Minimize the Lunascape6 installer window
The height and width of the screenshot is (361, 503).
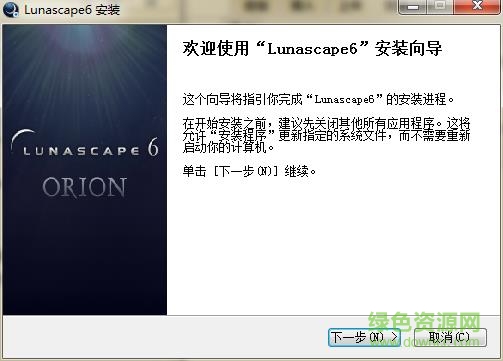(x=413, y=7)
